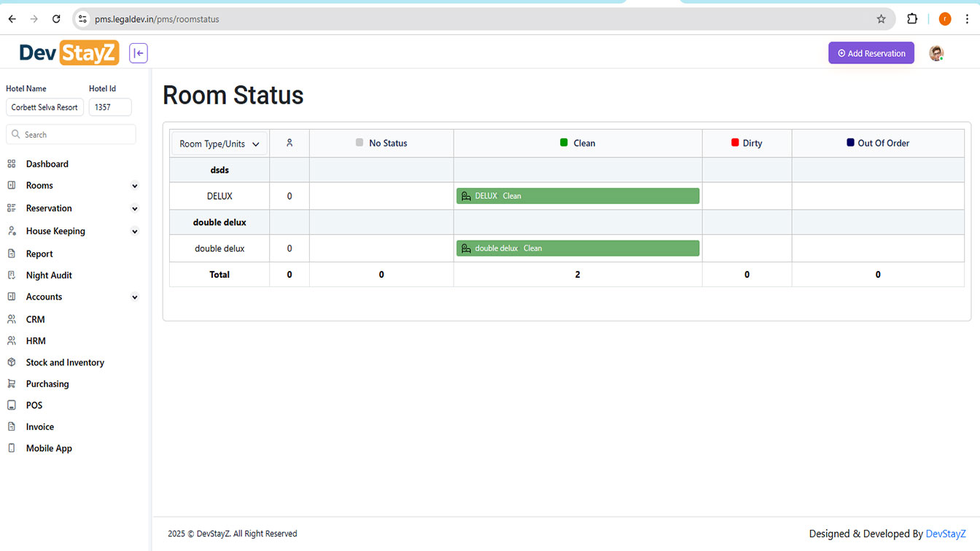Click the red Dirty status swatch
This screenshot has width=980, height=551.
735,143
